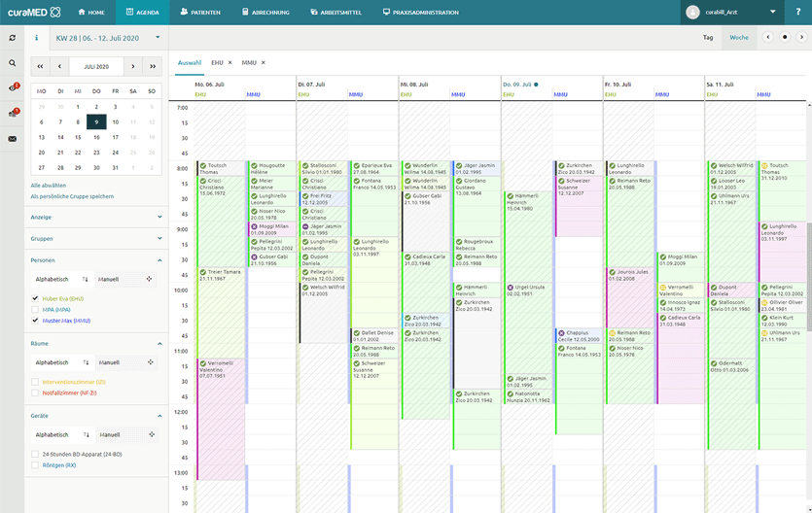
Task: Go to next month in mini calendar
Action: 132,67
